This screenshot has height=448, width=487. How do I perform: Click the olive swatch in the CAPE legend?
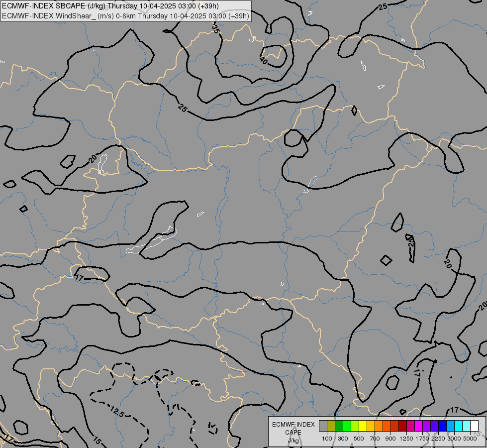click(331, 426)
